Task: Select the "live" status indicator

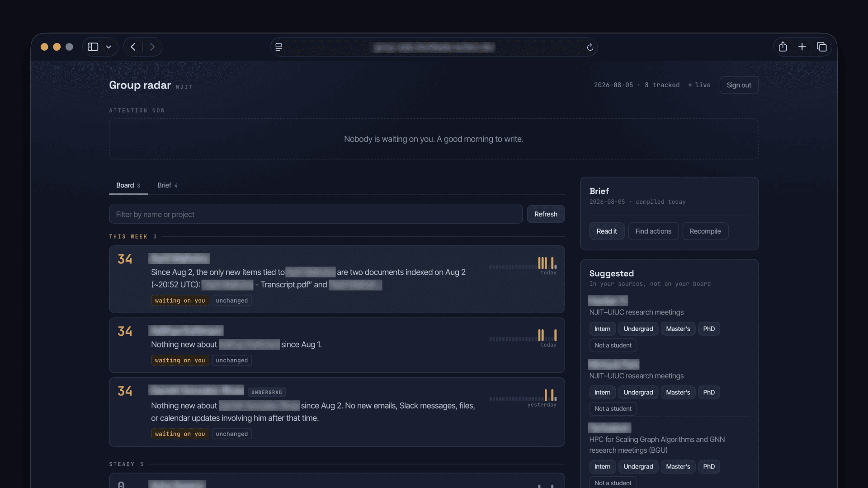Action: (x=699, y=85)
